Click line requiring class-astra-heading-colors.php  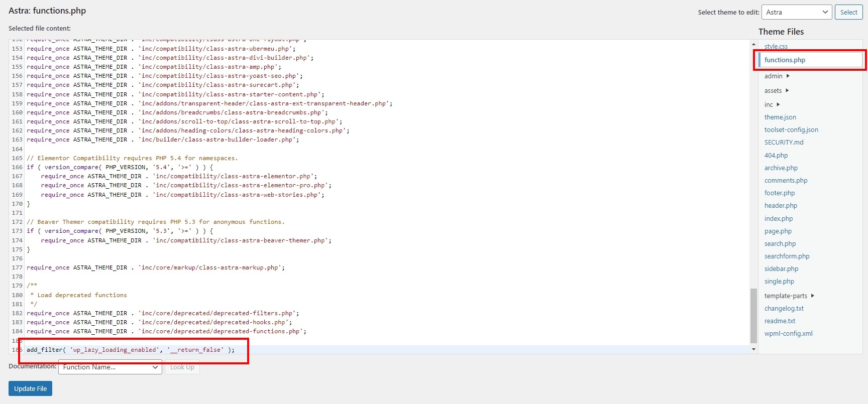188,130
